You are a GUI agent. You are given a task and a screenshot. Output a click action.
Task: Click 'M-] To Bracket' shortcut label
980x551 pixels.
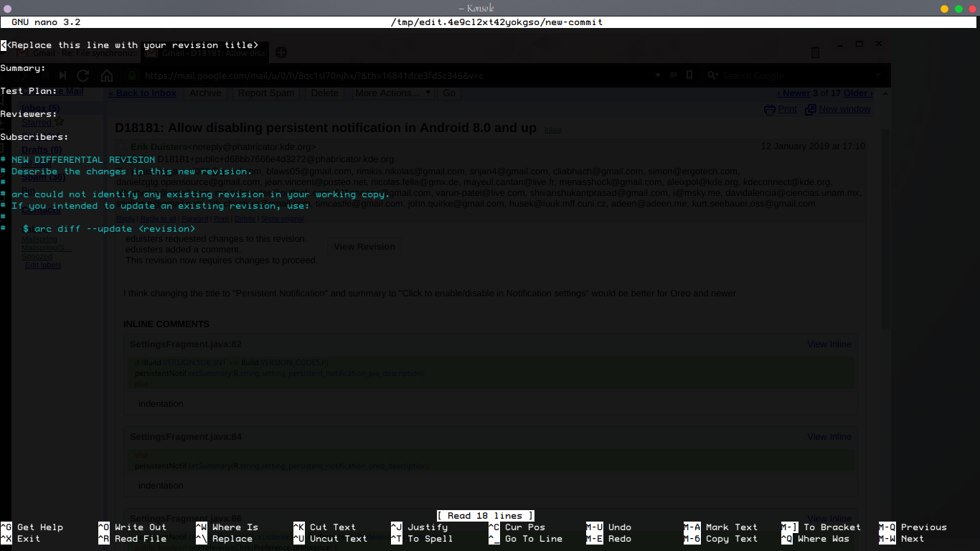point(821,527)
